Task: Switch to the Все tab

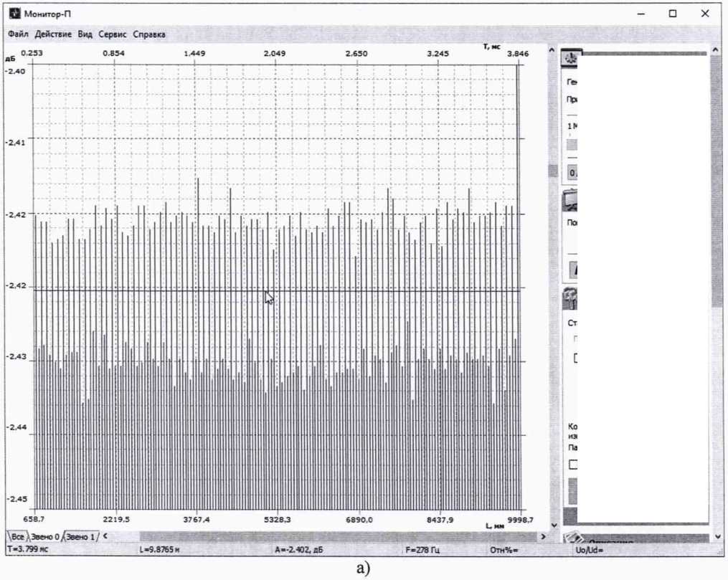Action: 17,537
